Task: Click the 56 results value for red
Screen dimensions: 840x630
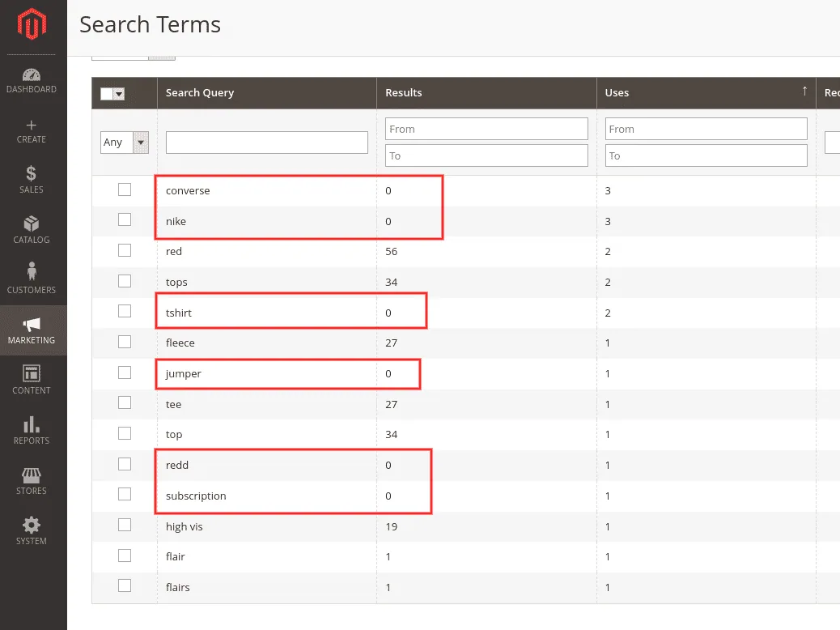Action: pyautogui.click(x=391, y=252)
